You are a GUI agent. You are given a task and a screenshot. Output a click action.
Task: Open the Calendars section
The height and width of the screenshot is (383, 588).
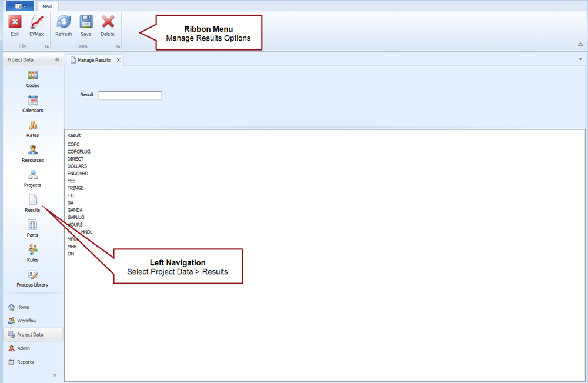[33, 104]
